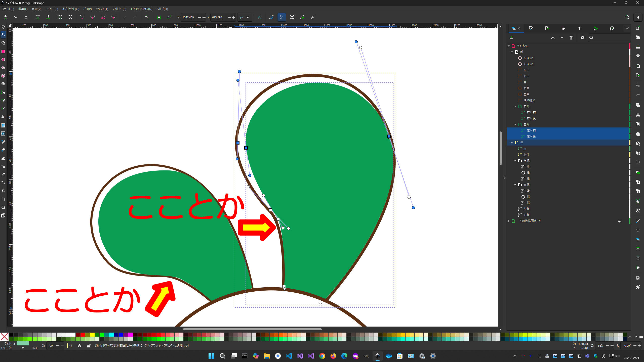The image size is (644, 362).
Task: Collapse the 右耳 layer group
Action: click(x=515, y=106)
